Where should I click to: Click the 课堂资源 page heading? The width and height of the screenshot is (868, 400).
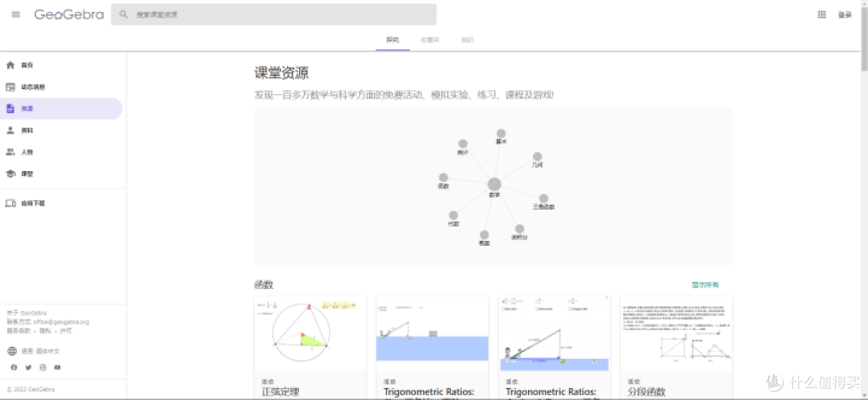coord(281,73)
